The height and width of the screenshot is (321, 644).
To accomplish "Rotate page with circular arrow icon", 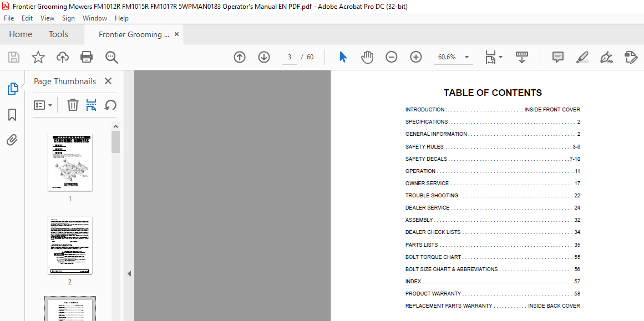I will (x=110, y=105).
